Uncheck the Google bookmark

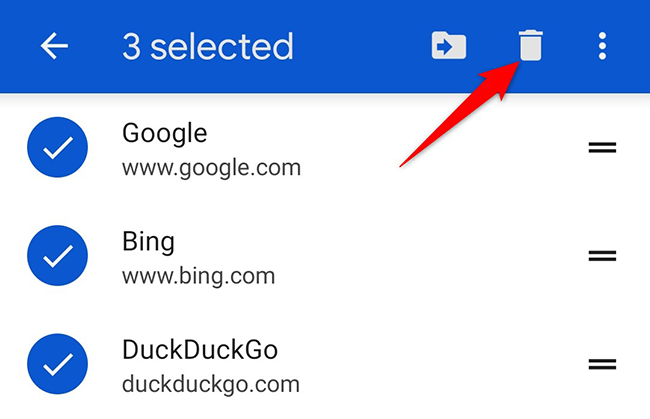click(57, 148)
